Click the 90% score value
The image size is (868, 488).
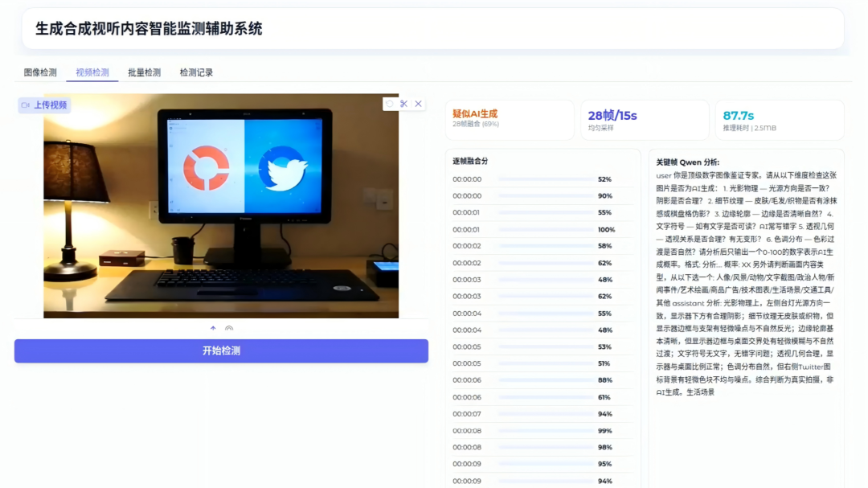(605, 196)
